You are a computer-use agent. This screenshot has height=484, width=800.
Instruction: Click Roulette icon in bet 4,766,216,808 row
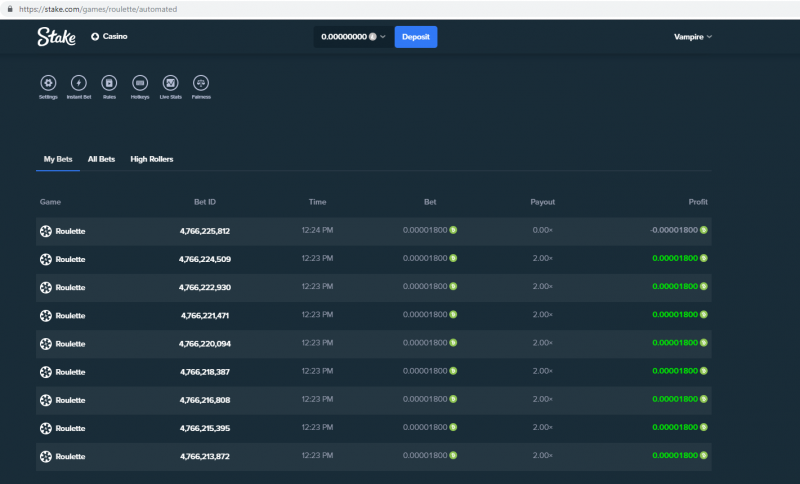pos(46,400)
